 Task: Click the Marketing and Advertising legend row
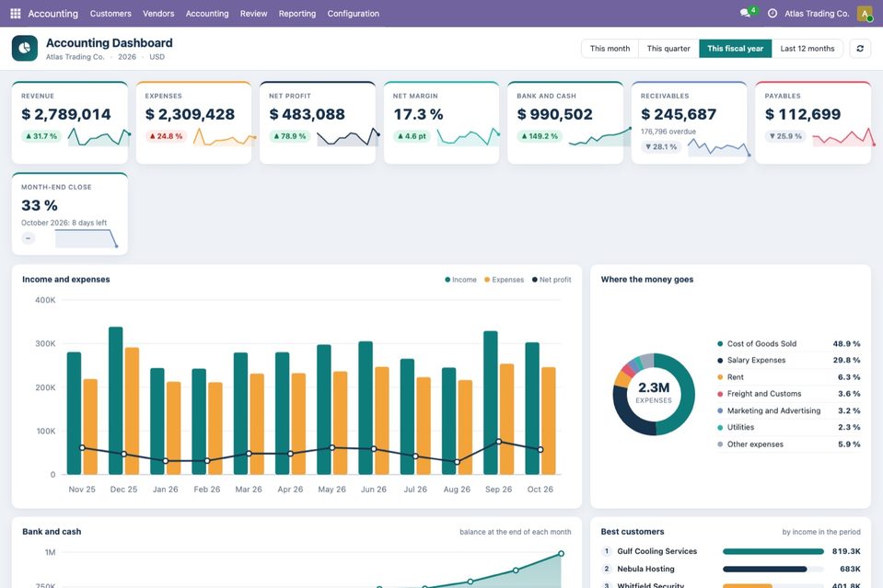pos(788,410)
